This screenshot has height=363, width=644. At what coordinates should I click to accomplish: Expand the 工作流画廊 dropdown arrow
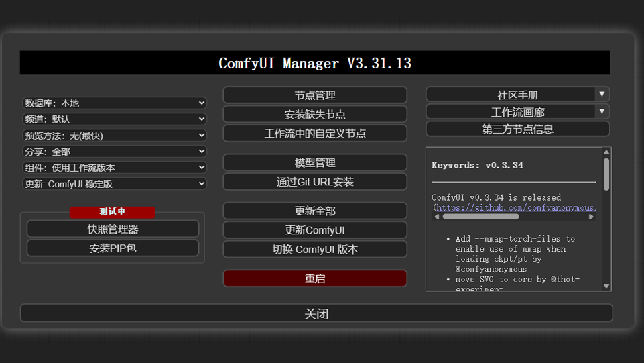[602, 111]
